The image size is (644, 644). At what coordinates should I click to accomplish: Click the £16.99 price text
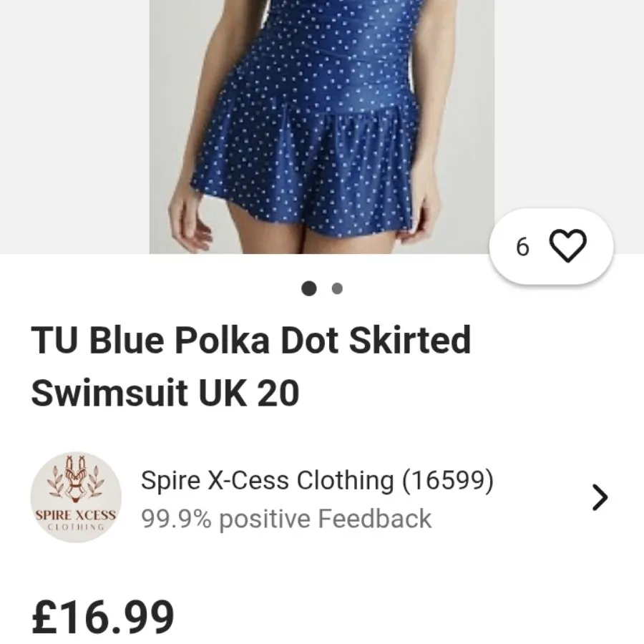102,617
